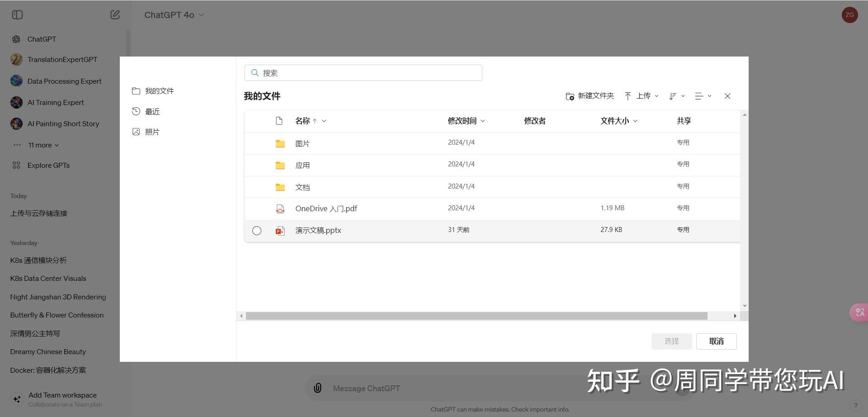The image size is (868, 417).
Task: Click the Add Team workspace link
Action: [x=62, y=394]
